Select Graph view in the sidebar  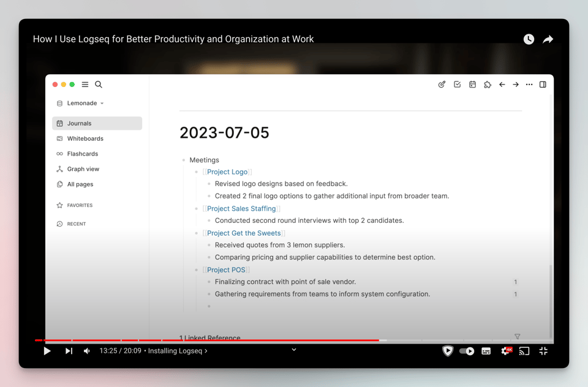point(83,169)
